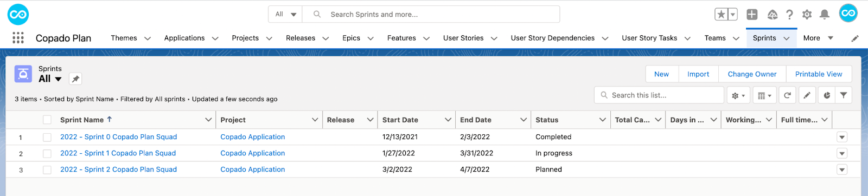Expand the More navigation menu
The height and width of the screenshot is (196, 868).
[818, 38]
